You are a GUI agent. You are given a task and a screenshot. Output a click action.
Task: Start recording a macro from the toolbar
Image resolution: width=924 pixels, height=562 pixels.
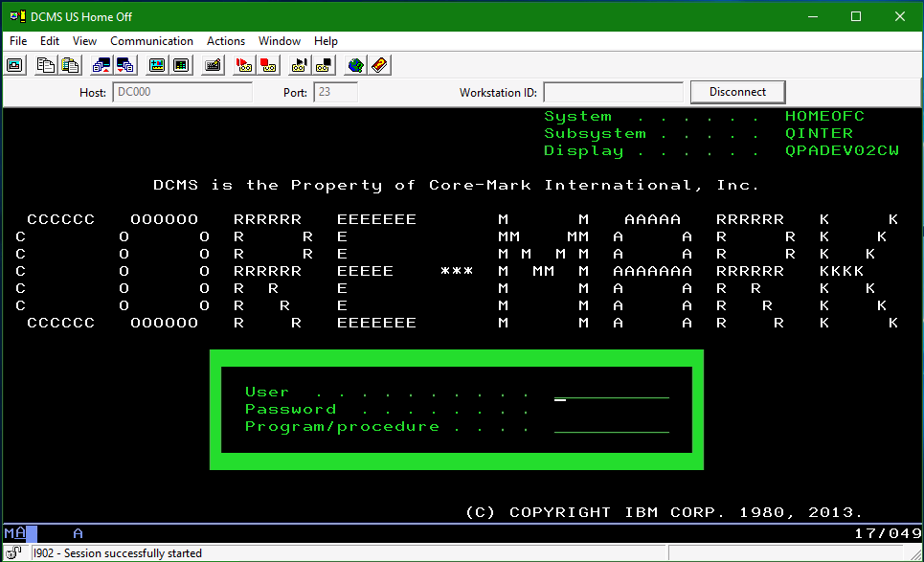coord(243,65)
